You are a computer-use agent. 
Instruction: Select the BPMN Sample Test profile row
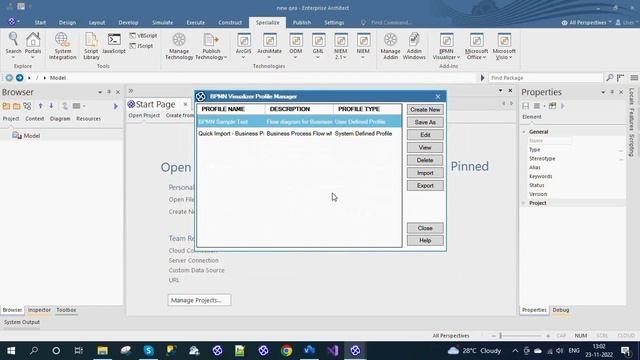[299, 122]
